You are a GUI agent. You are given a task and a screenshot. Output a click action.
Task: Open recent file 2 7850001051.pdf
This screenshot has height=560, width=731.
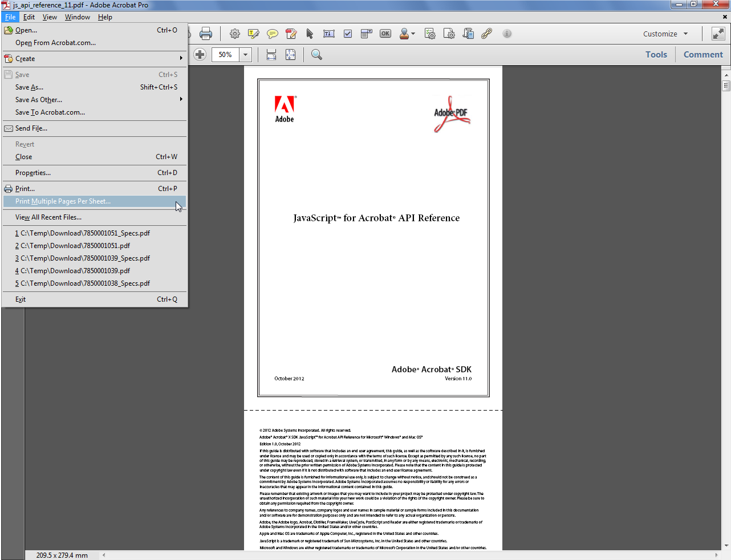coord(95,246)
